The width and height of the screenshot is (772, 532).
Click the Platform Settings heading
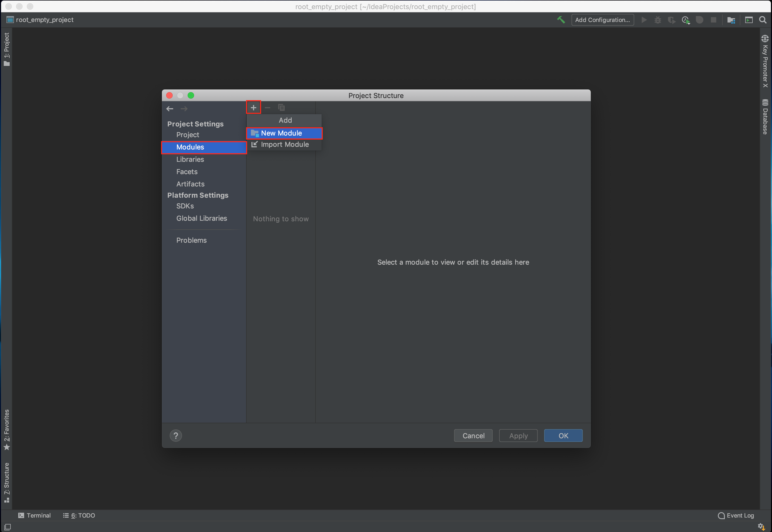pos(198,195)
